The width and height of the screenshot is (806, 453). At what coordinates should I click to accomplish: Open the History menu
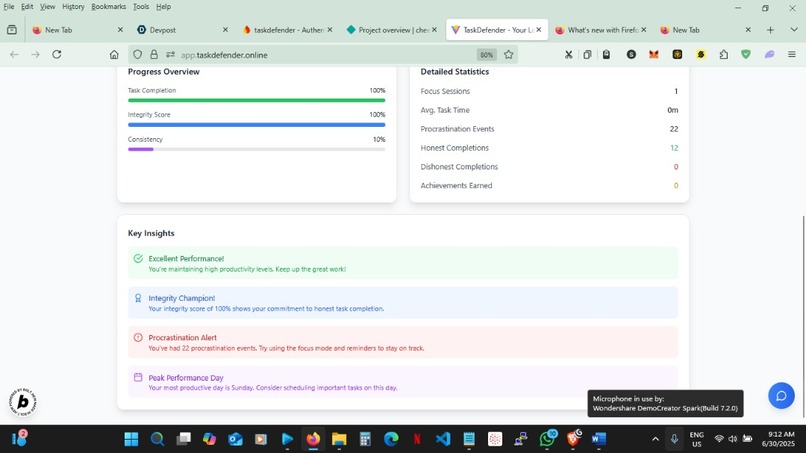[73, 7]
